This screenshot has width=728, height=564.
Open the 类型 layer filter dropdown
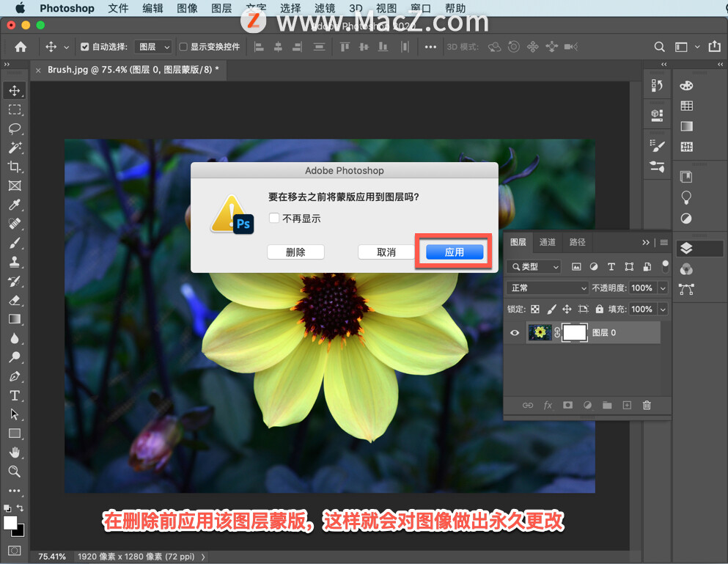pos(534,267)
